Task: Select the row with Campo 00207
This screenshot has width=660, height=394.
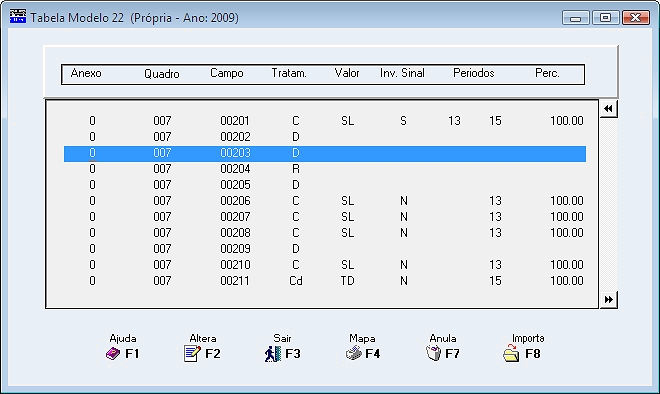Action: pos(325,217)
